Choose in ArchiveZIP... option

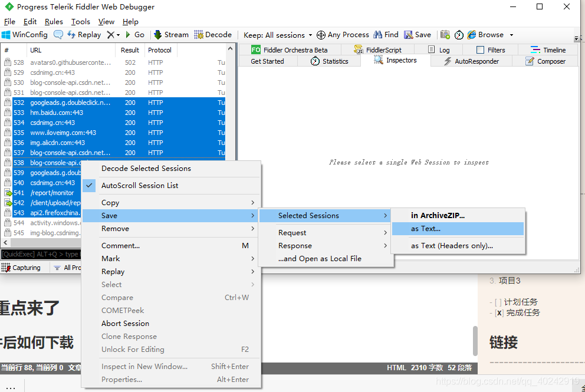tap(458, 216)
